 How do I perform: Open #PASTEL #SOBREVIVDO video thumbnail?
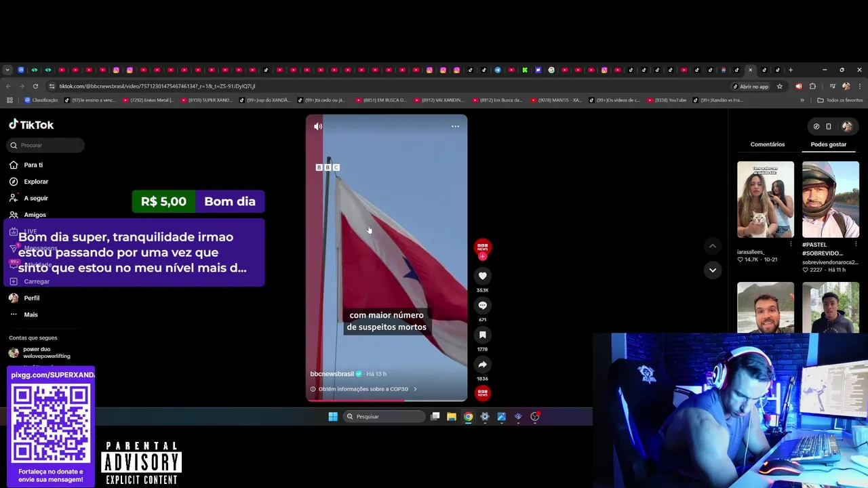(830, 199)
